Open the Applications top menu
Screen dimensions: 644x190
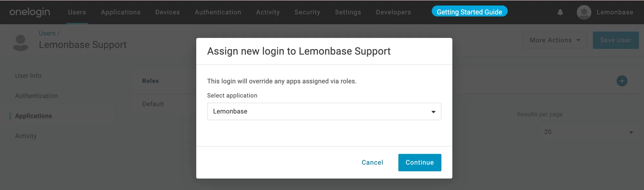click(x=120, y=12)
